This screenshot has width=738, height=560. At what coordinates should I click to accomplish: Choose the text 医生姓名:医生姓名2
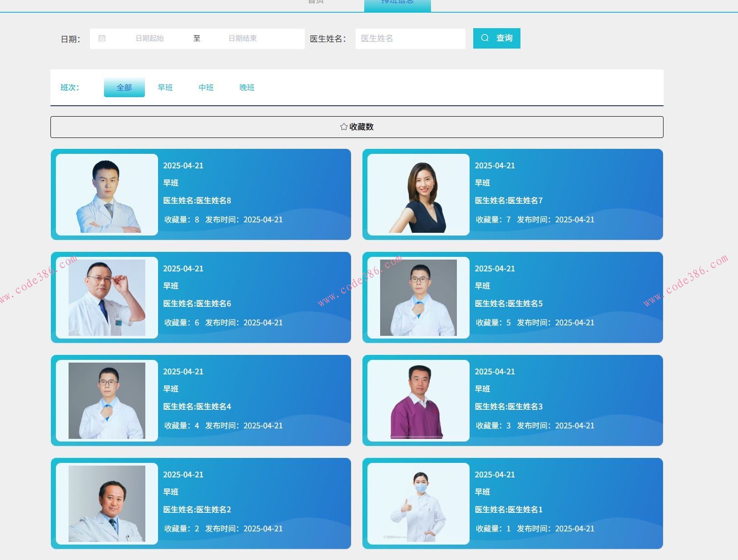click(197, 510)
